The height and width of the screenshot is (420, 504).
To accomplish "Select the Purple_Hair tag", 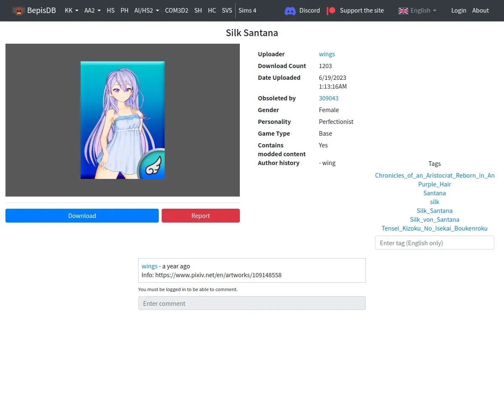I will click(435, 184).
